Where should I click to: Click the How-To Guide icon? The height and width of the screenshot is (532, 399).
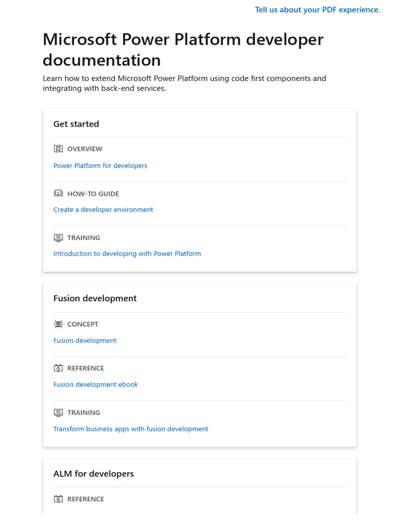58,193
